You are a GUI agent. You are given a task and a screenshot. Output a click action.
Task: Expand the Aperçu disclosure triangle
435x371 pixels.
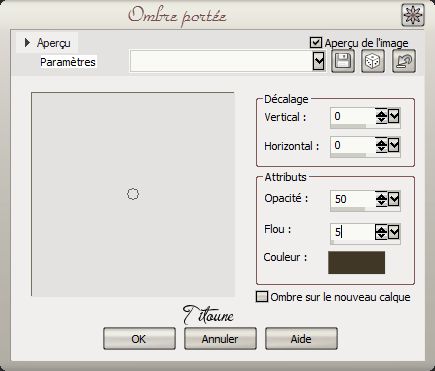[27, 43]
